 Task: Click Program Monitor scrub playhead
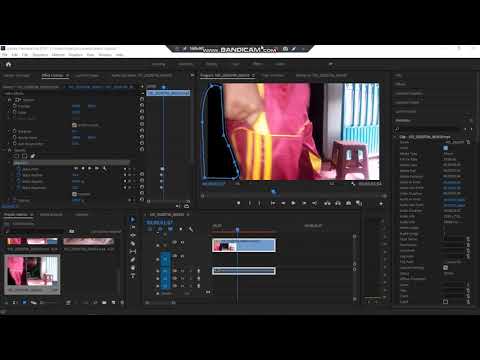coord(274,191)
